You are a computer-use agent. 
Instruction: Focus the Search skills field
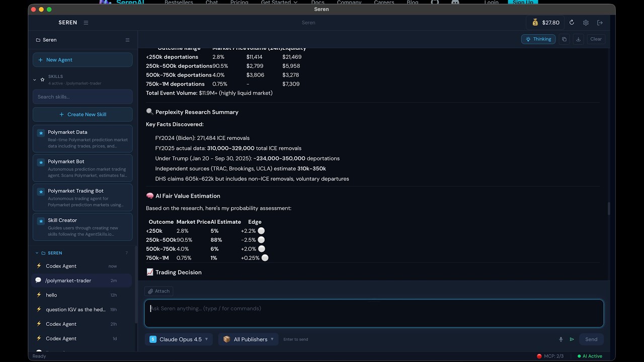click(83, 97)
